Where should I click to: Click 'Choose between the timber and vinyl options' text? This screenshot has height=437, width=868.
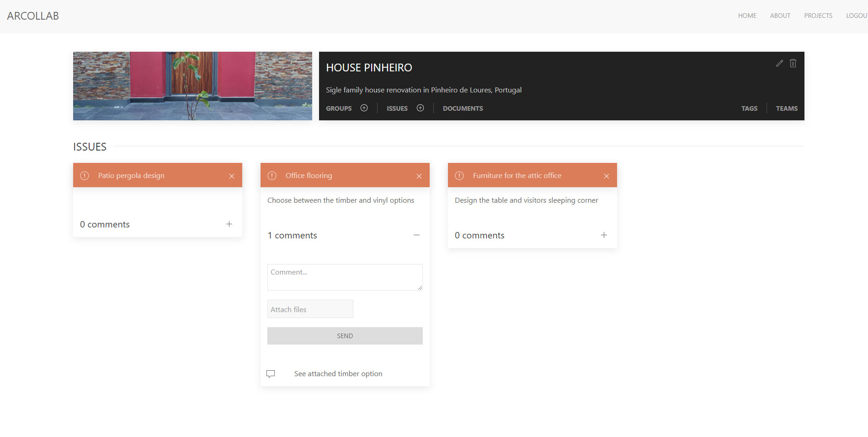(x=341, y=200)
